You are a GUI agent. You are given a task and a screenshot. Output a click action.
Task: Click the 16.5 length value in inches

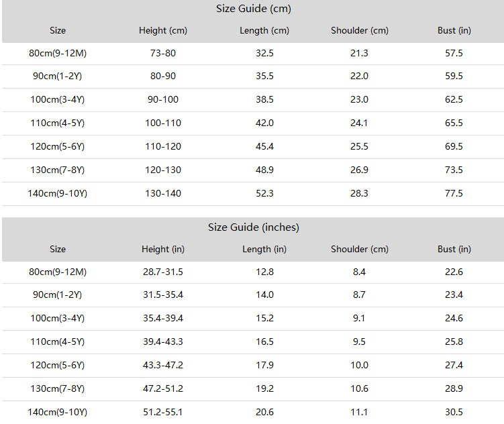pyautogui.click(x=264, y=341)
